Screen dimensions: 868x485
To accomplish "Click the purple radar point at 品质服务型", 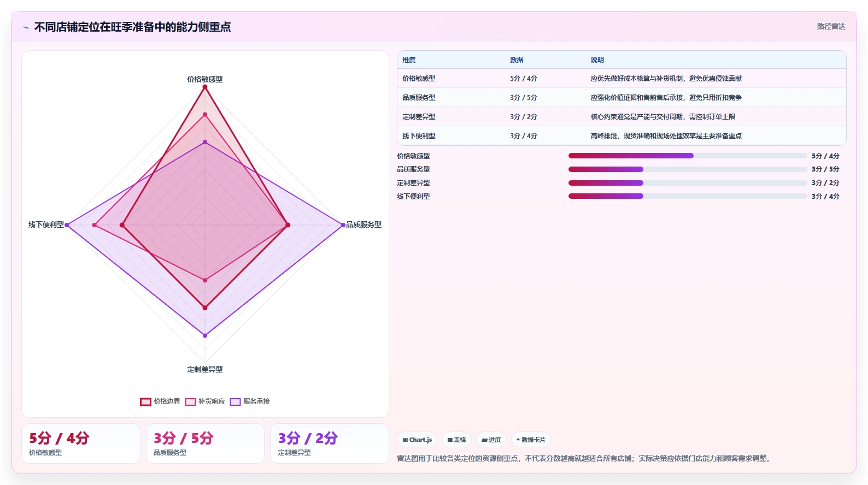I will click(x=343, y=225).
